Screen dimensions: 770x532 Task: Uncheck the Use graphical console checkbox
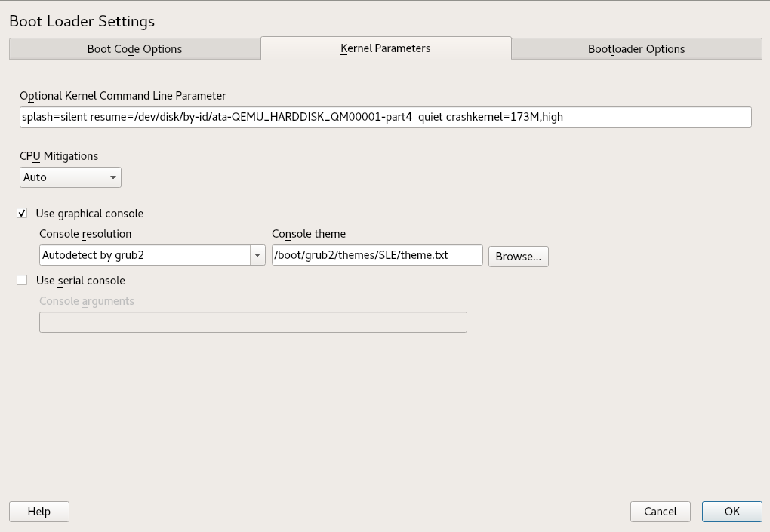[22, 214]
